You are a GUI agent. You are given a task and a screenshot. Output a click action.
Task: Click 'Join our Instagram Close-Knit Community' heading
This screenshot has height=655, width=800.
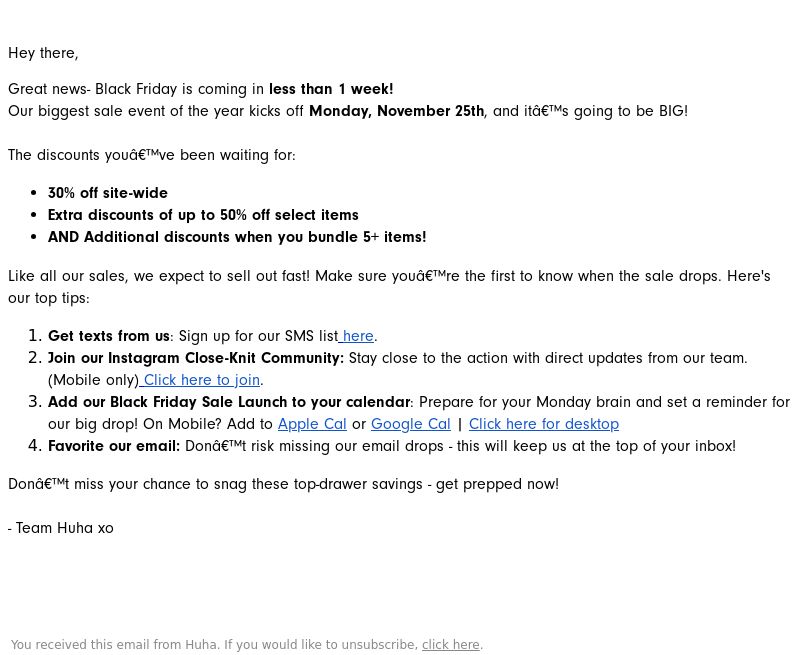pos(196,358)
